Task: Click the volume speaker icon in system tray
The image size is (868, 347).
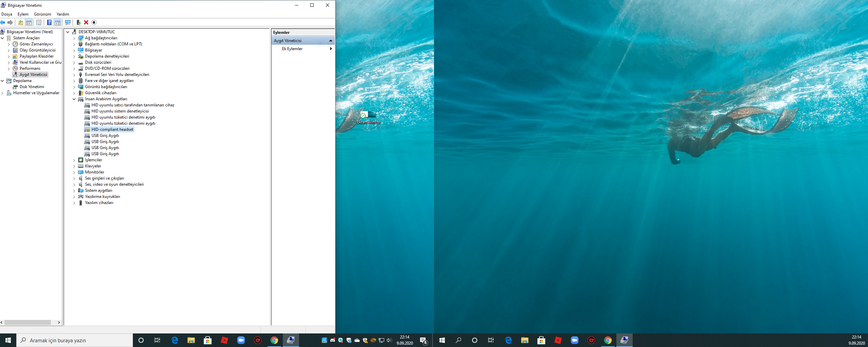Action: 389,340
